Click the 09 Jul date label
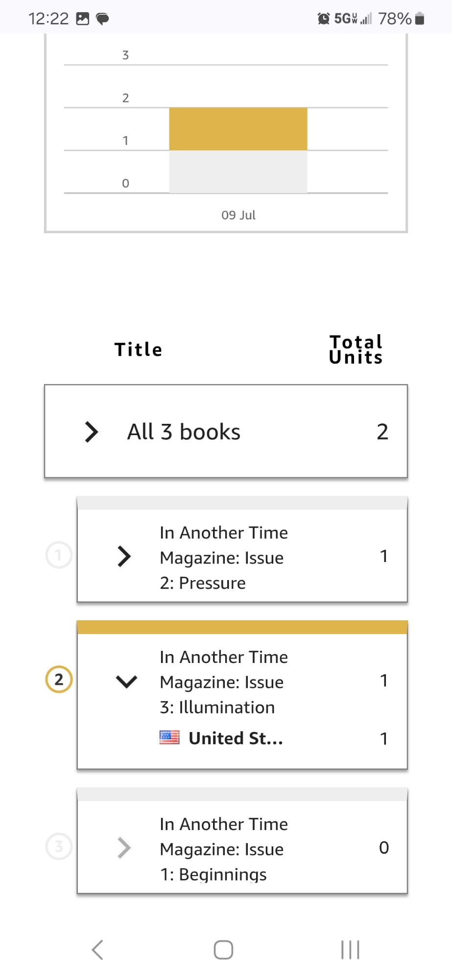 pos(238,215)
